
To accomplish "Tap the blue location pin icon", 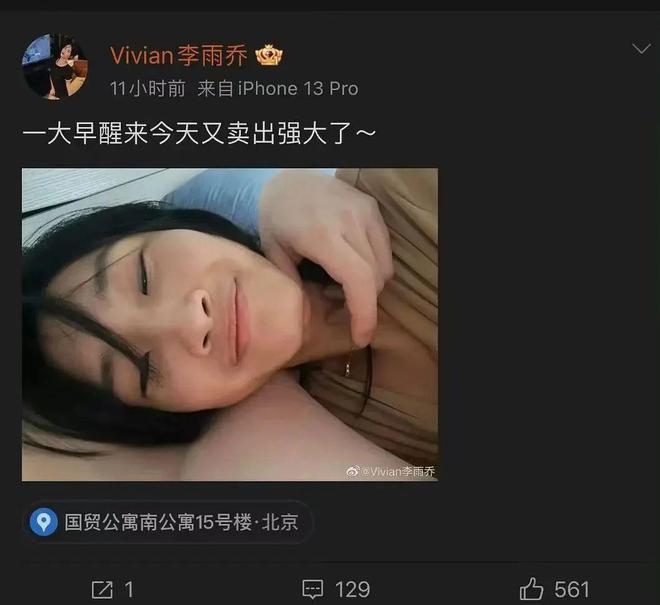I will (x=43, y=522).
